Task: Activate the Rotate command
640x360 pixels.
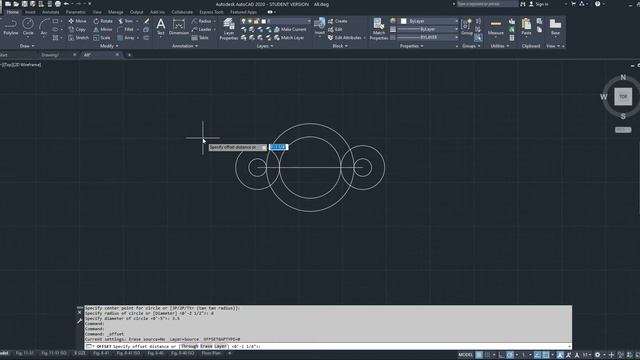Action: click(x=103, y=21)
